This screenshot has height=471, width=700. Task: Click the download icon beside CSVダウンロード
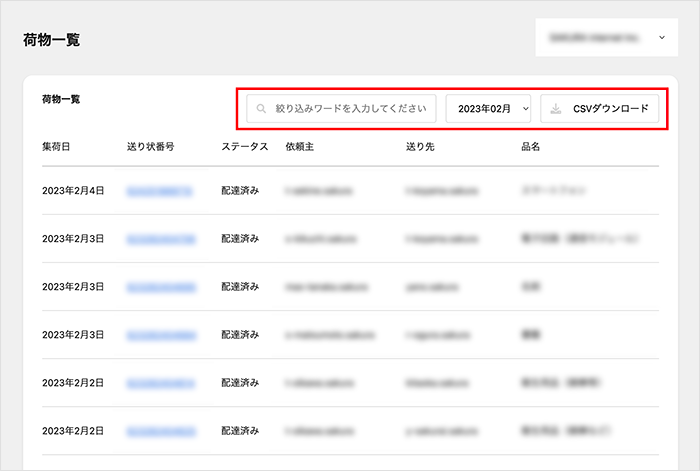pyautogui.click(x=556, y=108)
